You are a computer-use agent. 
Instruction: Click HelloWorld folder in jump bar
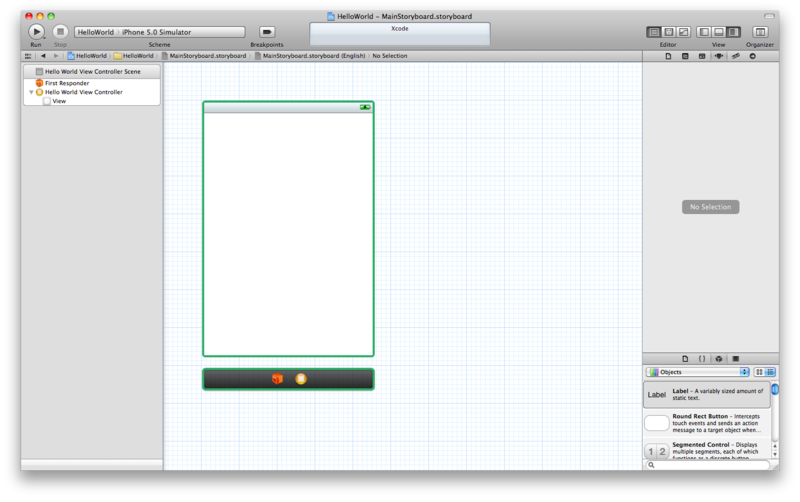click(134, 56)
